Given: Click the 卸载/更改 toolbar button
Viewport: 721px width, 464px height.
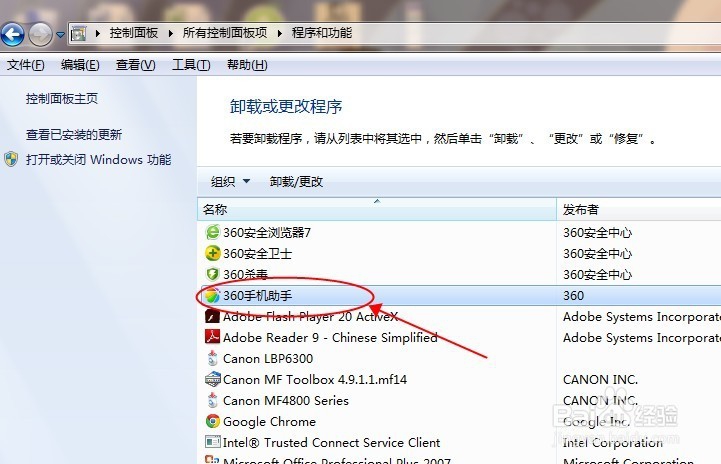Looking at the screenshot, I should click(x=296, y=182).
